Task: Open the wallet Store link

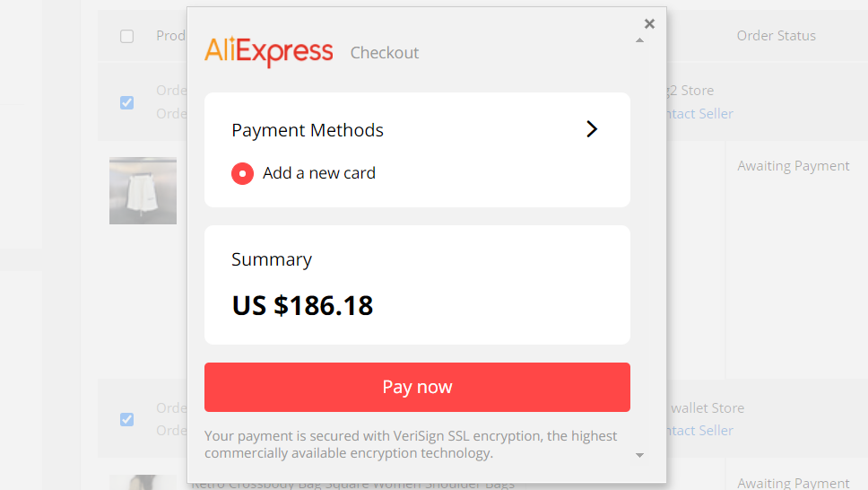Action: pyautogui.click(x=707, y=408)
